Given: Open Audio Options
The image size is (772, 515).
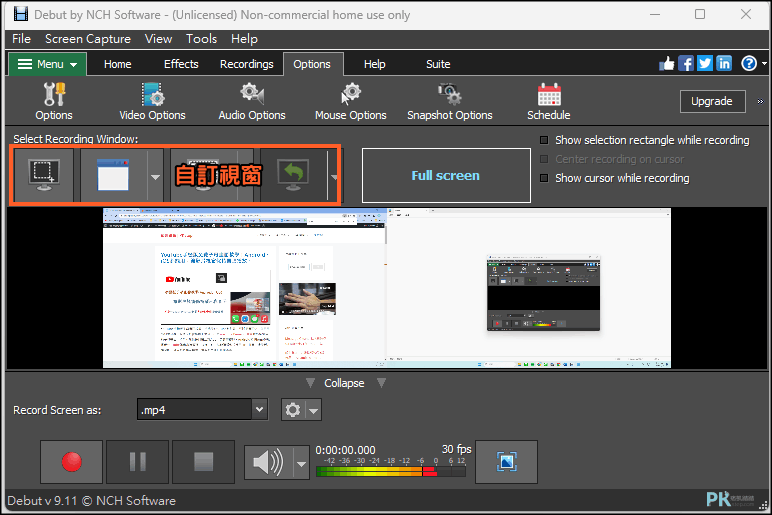Looking at the screenshot, I should (252, 101).
